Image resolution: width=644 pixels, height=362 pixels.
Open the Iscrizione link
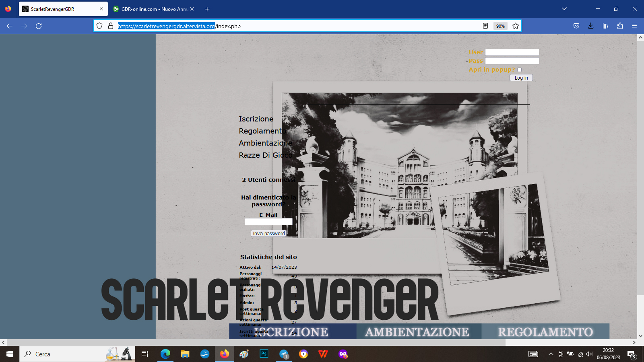point(256,119)
